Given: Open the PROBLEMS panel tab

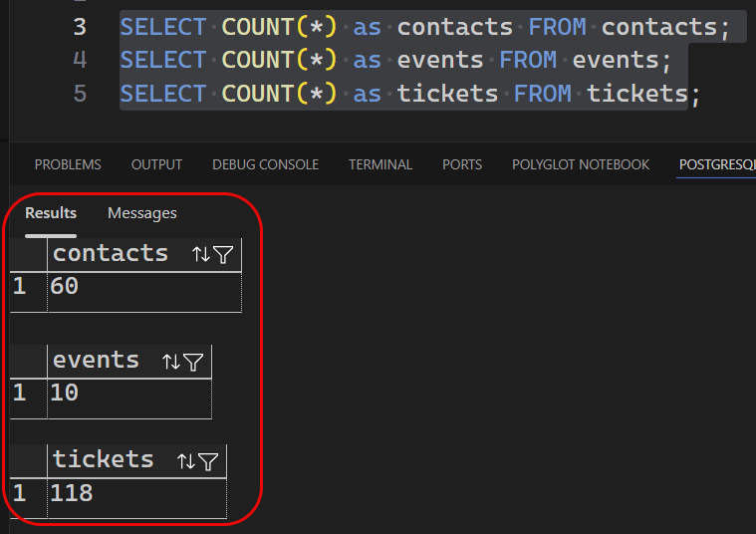Looking at the screenshot, I should coord(68,164).
